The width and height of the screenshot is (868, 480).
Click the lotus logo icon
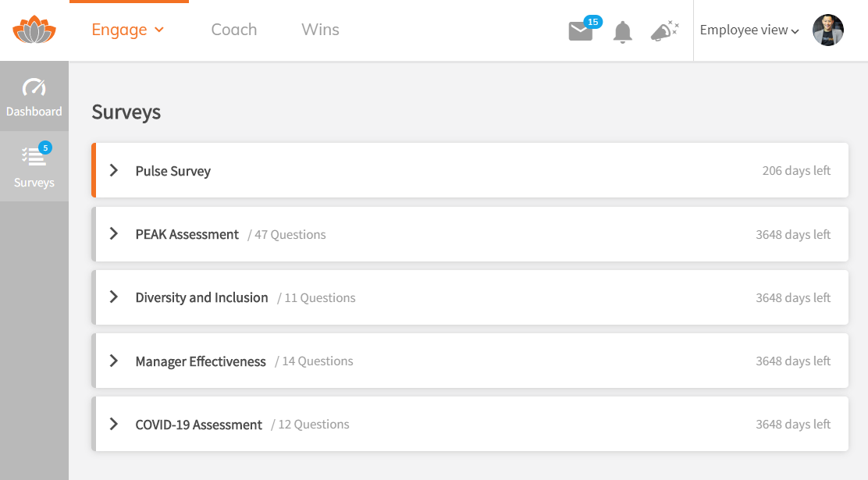click(34, 30)
